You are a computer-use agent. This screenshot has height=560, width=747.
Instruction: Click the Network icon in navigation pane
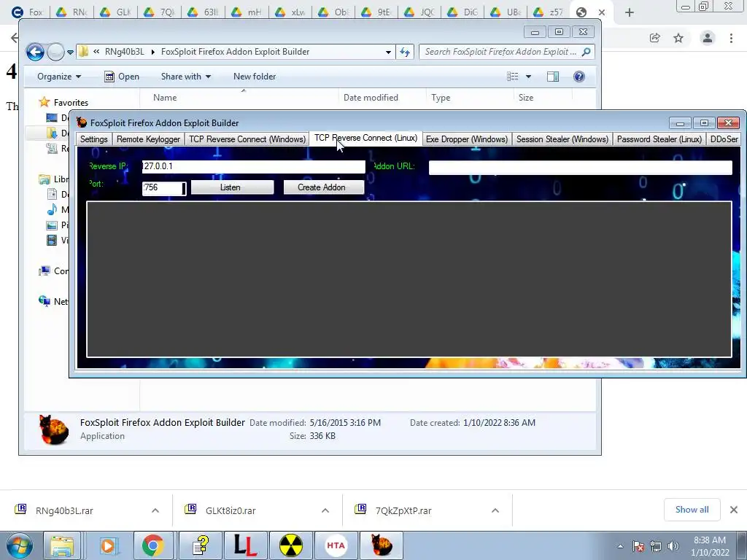(x=44, y=301)
